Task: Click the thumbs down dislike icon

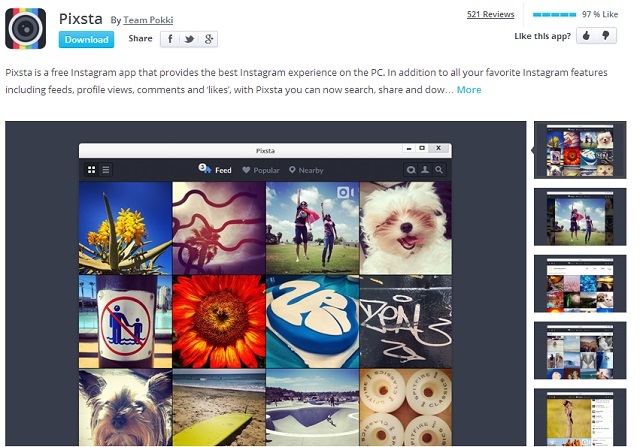Action: pyautogui.click(x=606, y=36)
